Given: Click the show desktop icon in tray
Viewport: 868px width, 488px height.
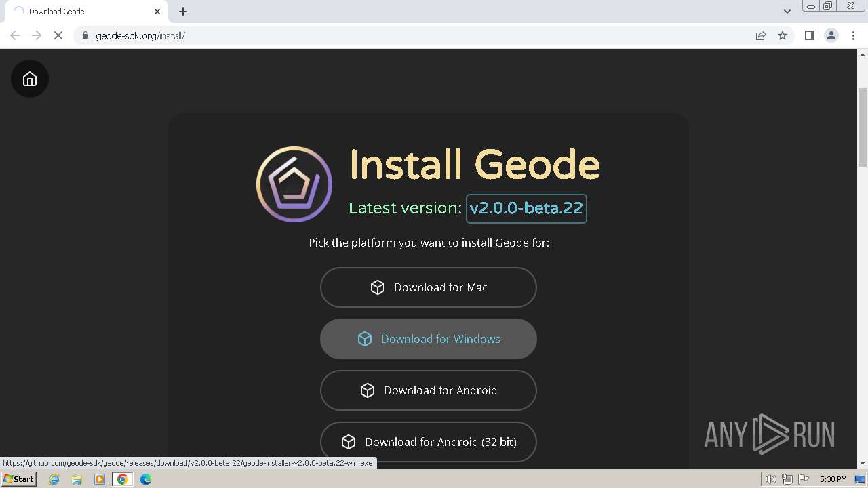Looking at the screenshot, I should point(860,479).
